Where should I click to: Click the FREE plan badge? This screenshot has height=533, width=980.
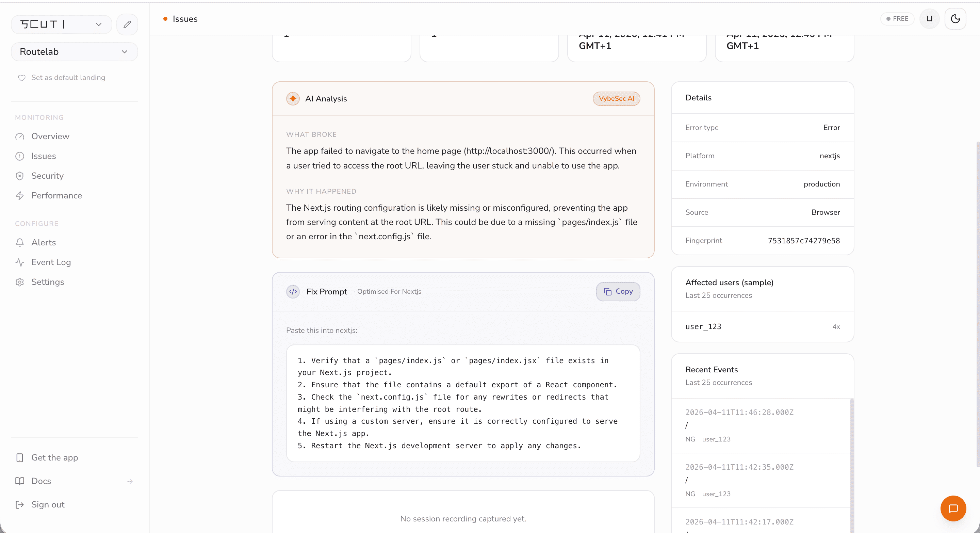[x=897, y=19]
